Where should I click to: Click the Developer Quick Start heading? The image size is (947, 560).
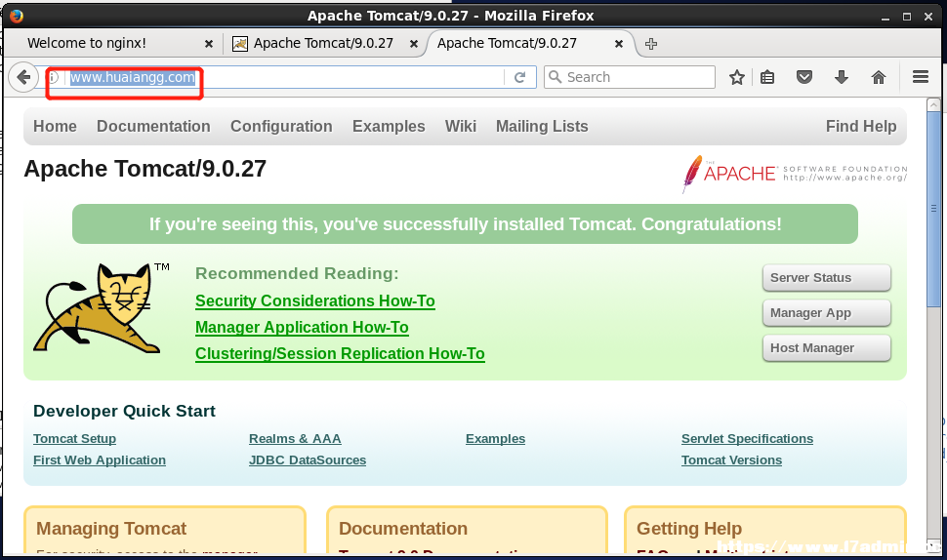124,411
